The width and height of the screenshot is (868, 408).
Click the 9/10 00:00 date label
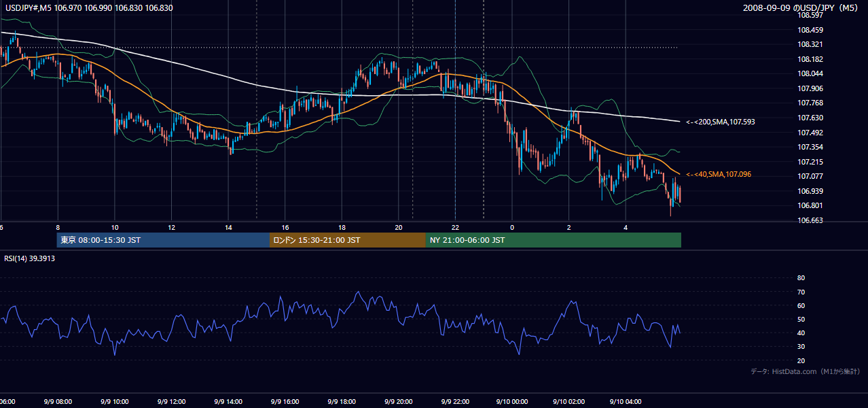click(x=511, y=401)
